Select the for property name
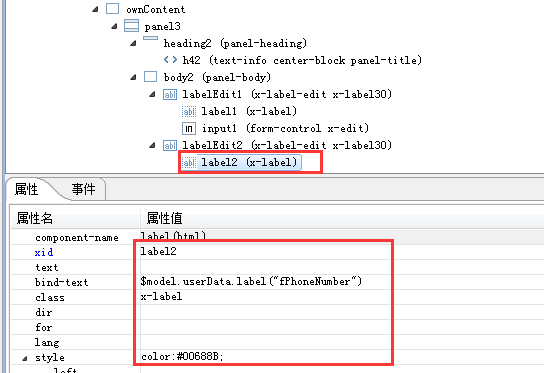The height and width of the screenshot is (373, 544). coord(44,328)
